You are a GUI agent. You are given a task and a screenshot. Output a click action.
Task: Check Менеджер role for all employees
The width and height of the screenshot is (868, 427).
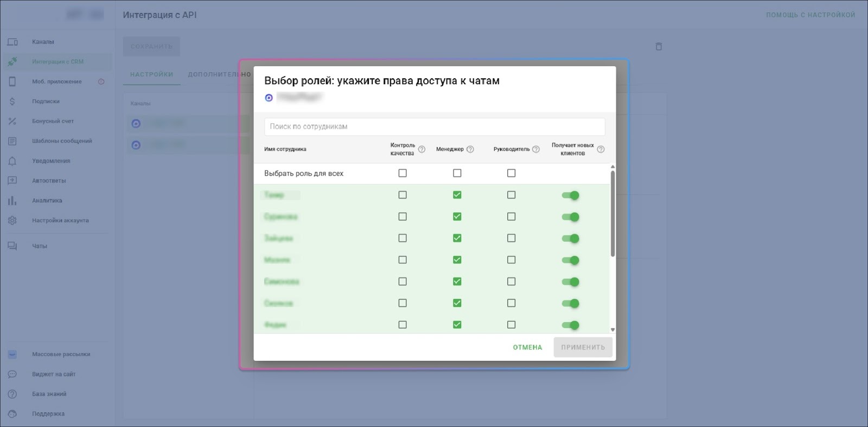point(457,173)
